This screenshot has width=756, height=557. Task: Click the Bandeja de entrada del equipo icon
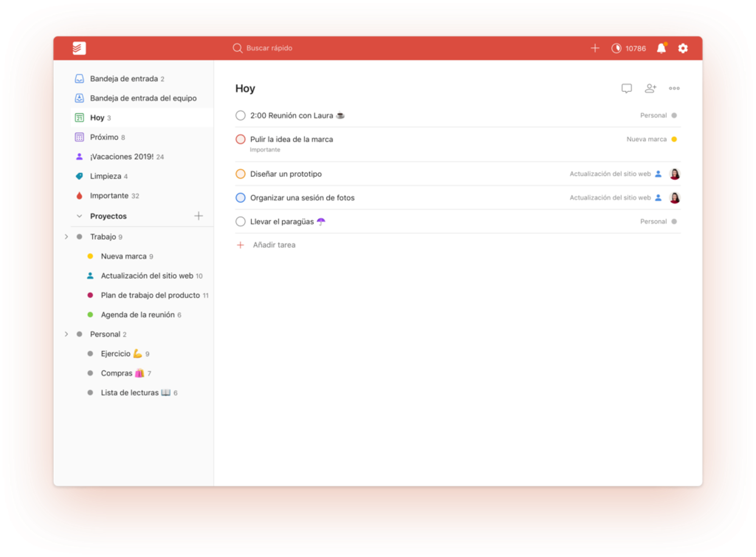coord(79,98)
